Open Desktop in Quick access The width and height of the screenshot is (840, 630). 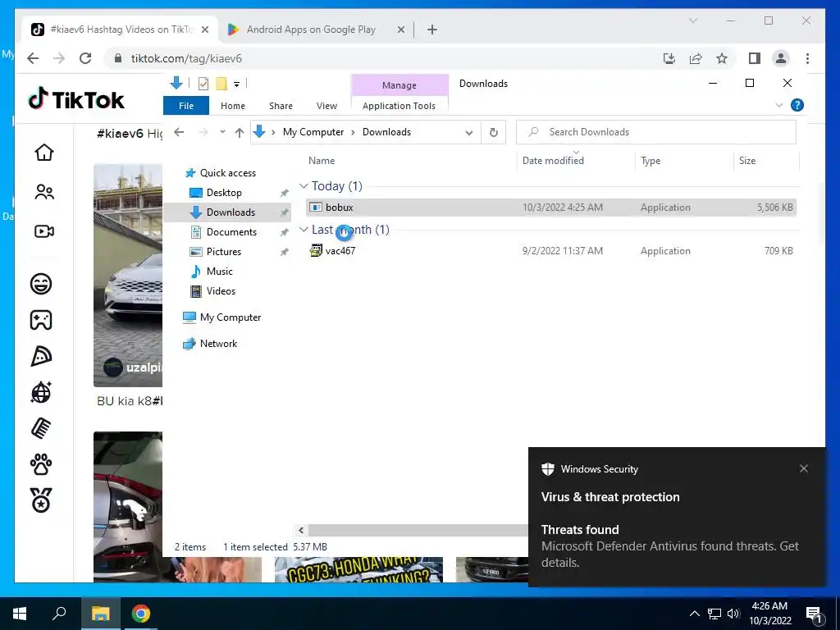pyautogui.click(x=223, y=192)
